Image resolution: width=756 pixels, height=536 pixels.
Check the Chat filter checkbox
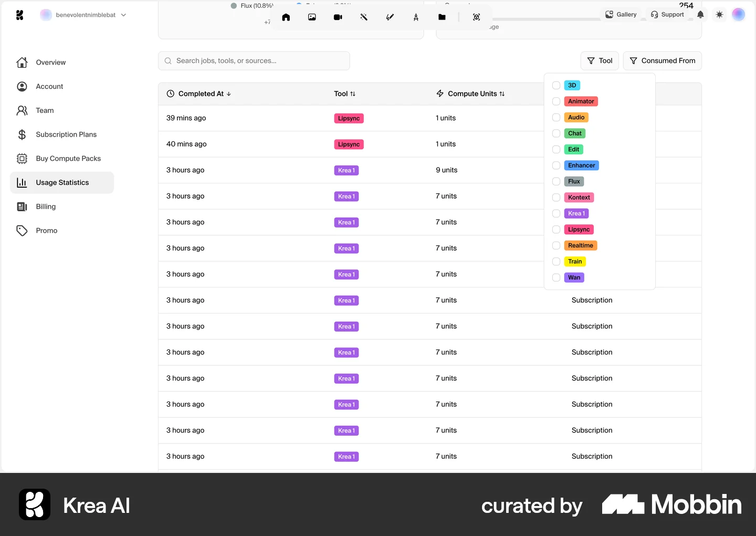556,133
